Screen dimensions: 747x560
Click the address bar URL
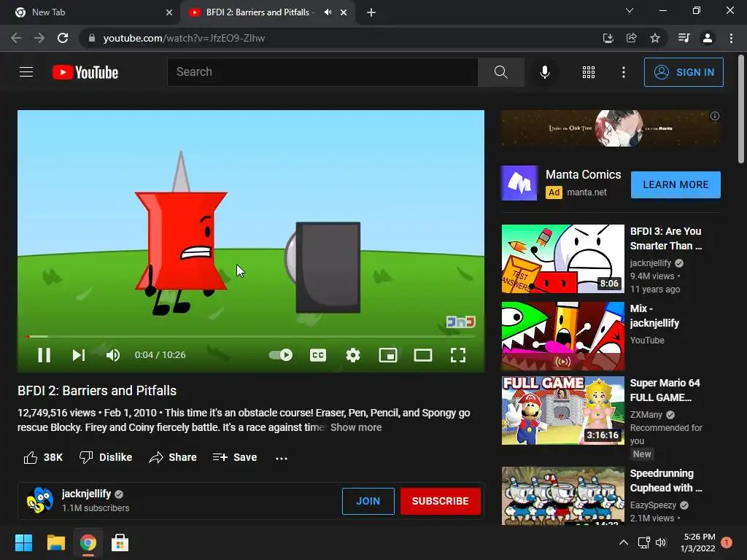tap(184, 38)
